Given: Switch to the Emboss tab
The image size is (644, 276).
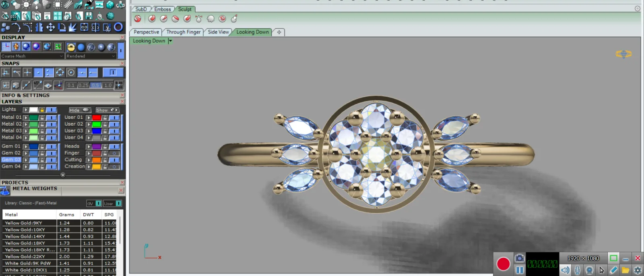Looking at the screenshot, I should (163, 9).
